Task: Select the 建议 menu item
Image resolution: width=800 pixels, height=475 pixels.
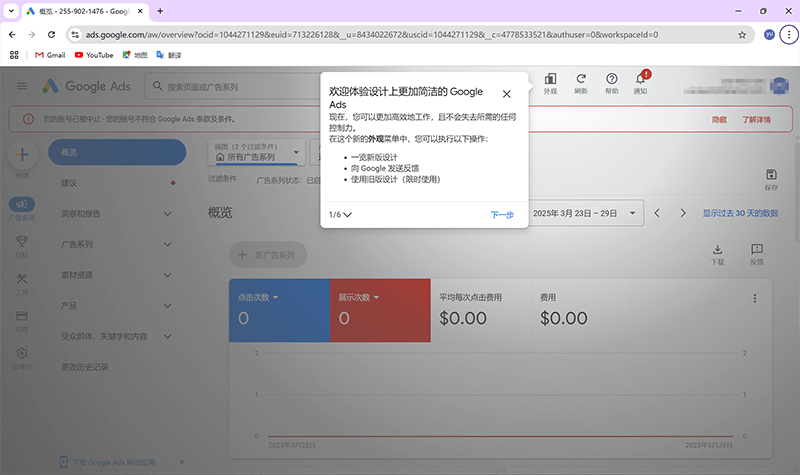Action: click(117, 183)
